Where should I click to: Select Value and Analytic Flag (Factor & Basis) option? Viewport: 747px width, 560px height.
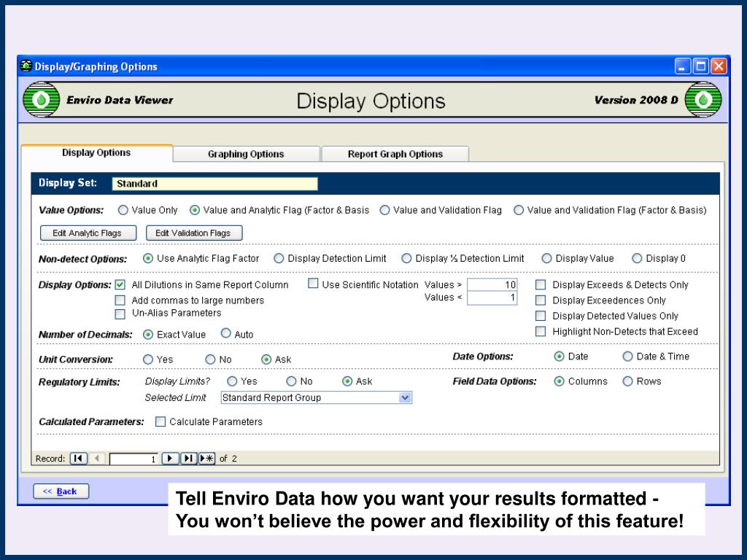[195, 210]
